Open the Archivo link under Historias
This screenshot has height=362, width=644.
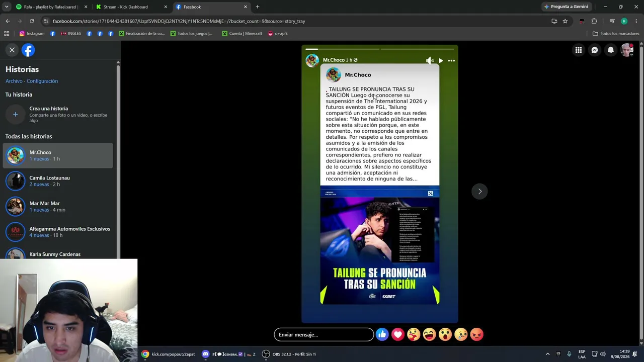[x=14, y=81]
